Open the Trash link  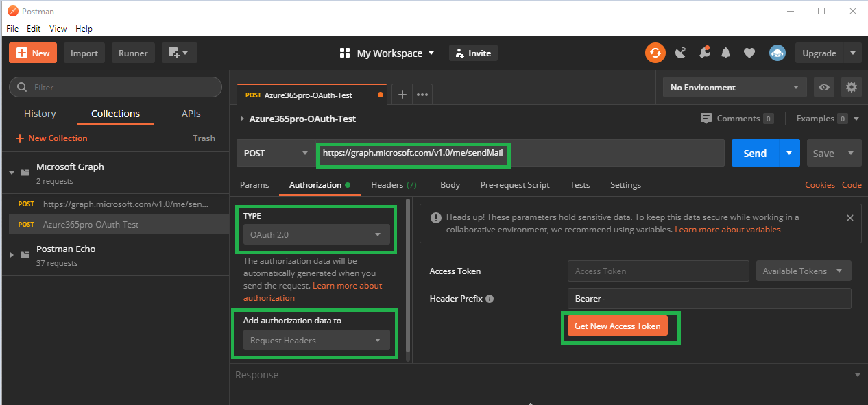pyautogui.click(x=204, y=138)
